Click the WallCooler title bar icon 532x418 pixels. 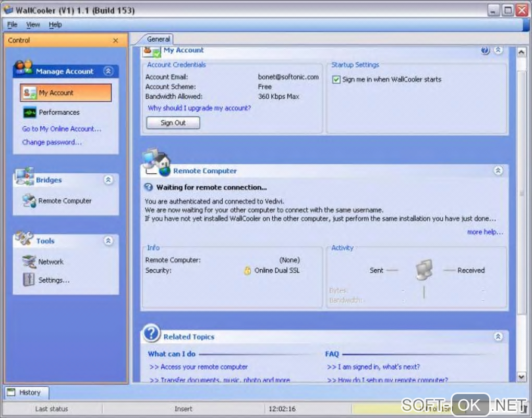click(8, 9)
